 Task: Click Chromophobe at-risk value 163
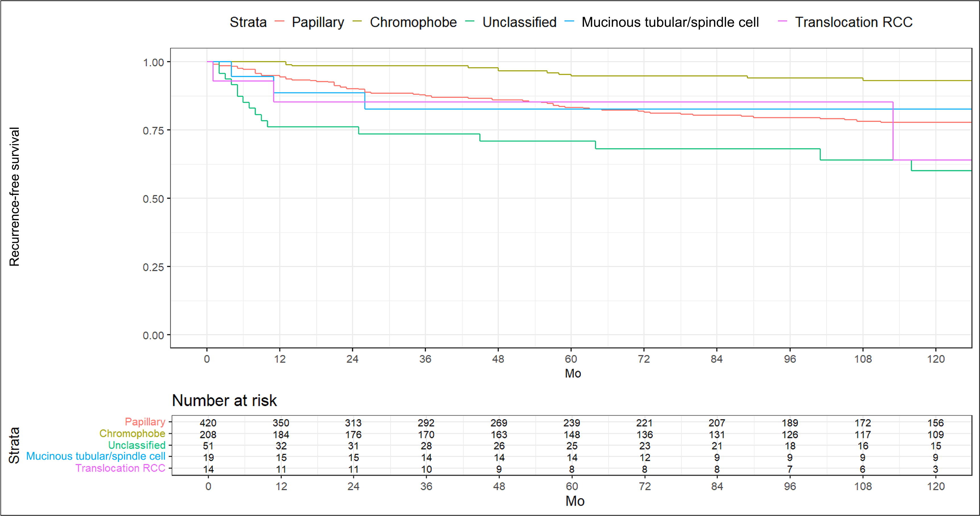499,434
